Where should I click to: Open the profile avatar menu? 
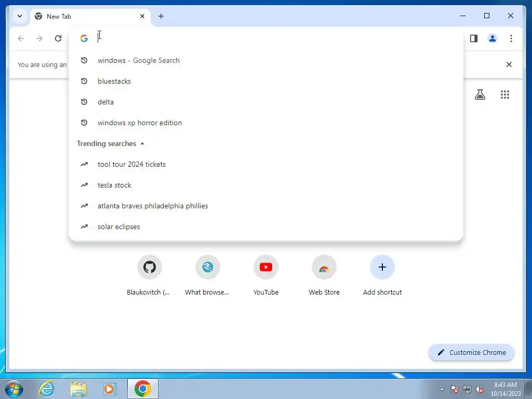(493, 38)
